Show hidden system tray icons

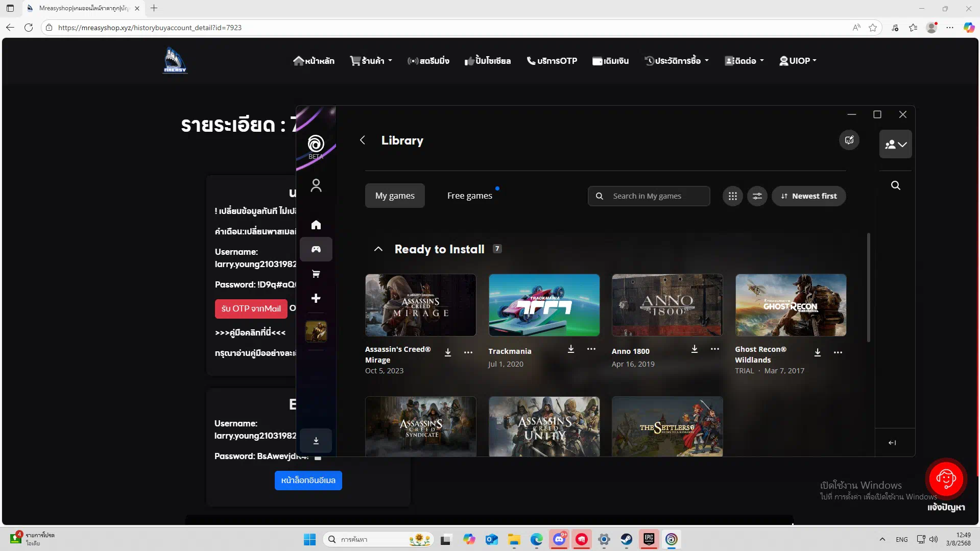coord(882,539)
